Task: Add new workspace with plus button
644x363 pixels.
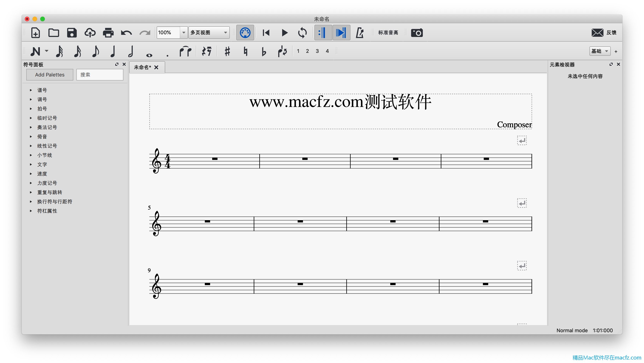Action: click(x=616, y=51)
